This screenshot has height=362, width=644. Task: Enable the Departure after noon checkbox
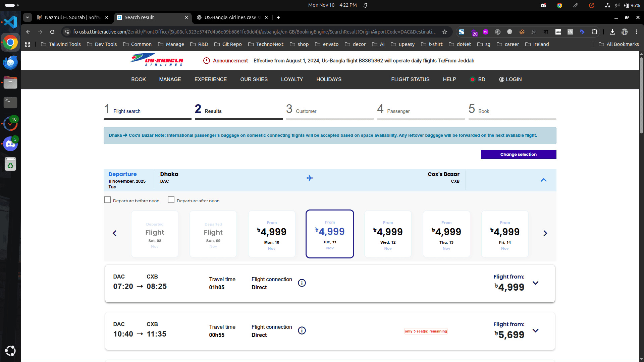coord(171,199)
